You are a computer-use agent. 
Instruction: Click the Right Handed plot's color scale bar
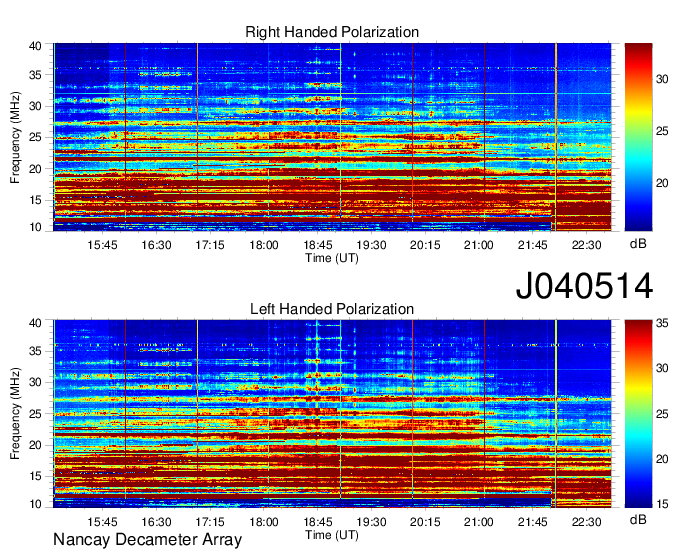638,137
